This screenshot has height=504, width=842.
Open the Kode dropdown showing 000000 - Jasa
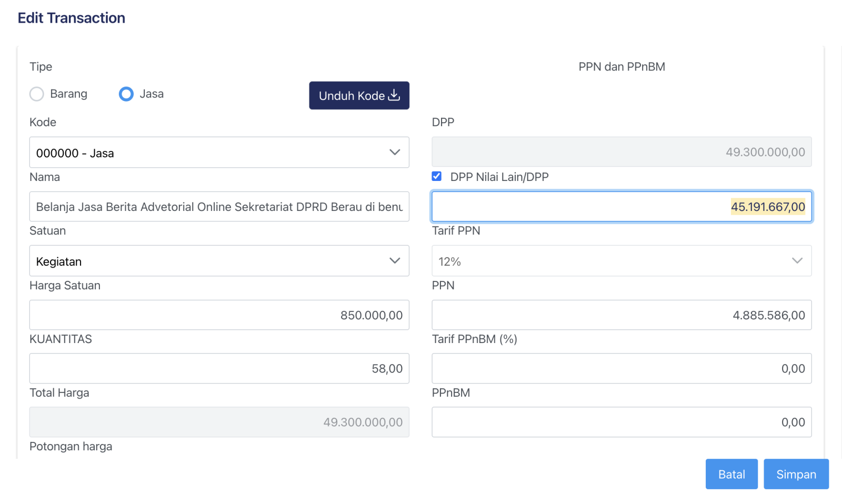click(219, 153)
